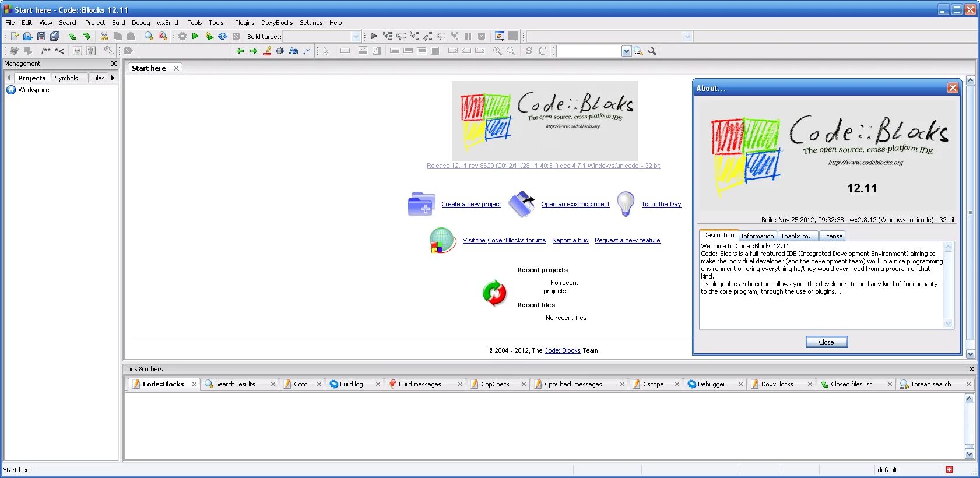This screenshot has height=478, width=980.
Task: Open the wxSmith menu
Action: [x=168, y=23]
